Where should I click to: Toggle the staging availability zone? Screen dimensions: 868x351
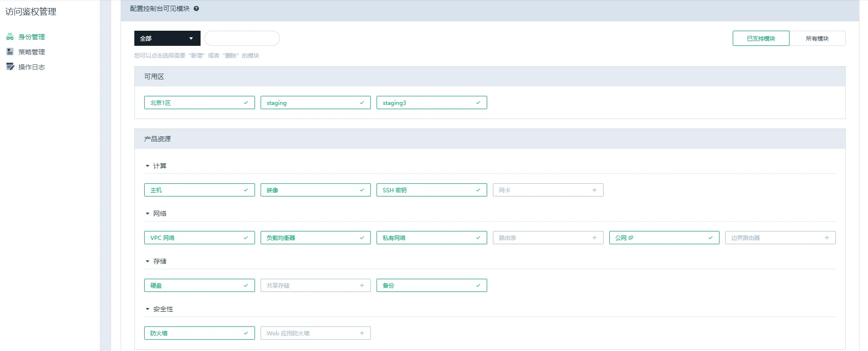[x=316, y=103]
